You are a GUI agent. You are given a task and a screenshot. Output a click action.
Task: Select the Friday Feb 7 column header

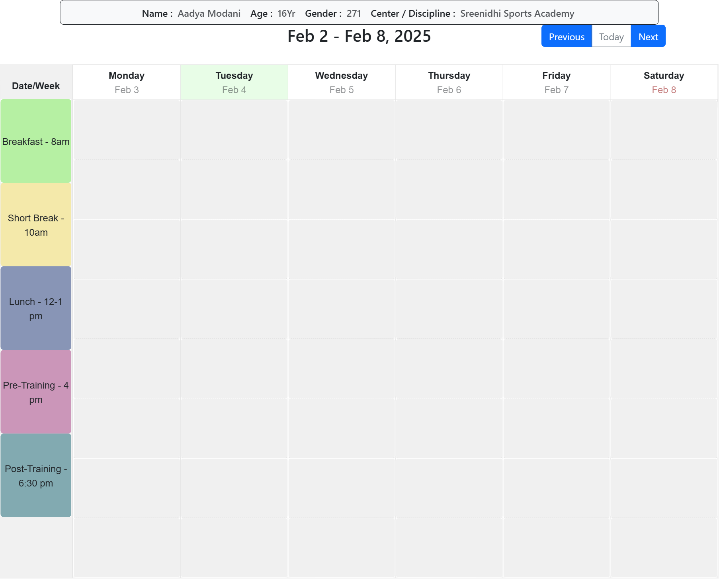coord(556,82)
